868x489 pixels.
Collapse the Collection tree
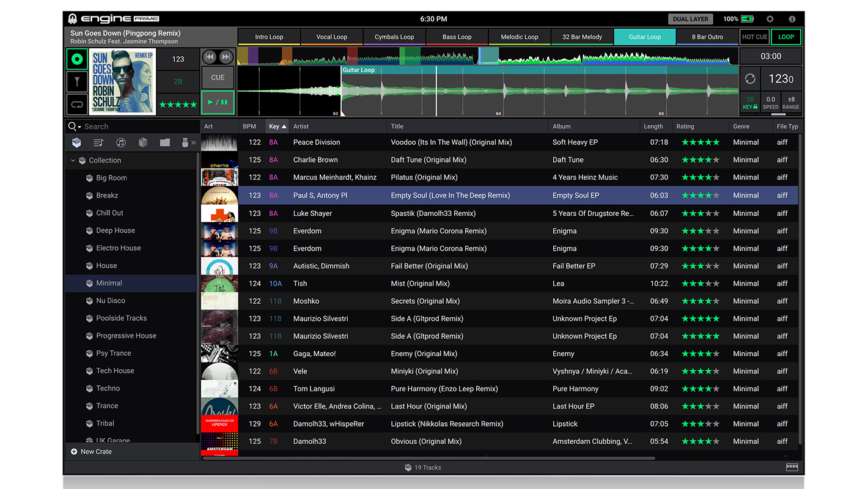click(73, 161)
